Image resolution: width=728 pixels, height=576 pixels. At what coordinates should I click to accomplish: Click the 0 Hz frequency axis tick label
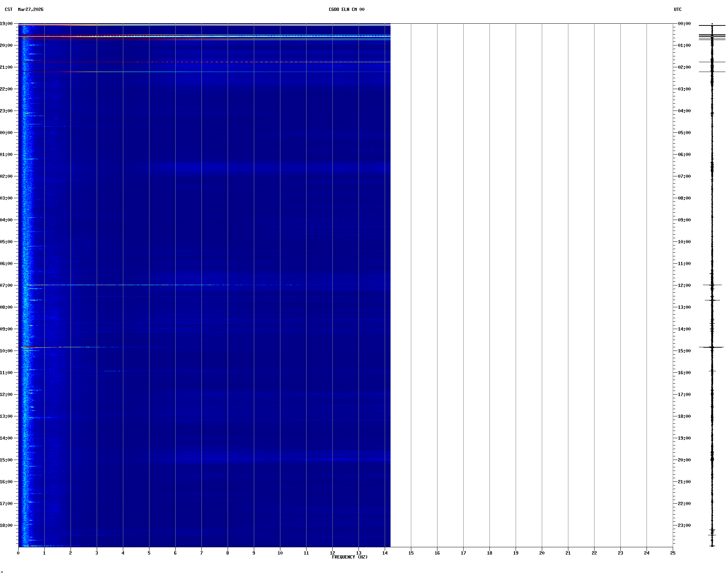pyautogui.click(x=18, y=553)
